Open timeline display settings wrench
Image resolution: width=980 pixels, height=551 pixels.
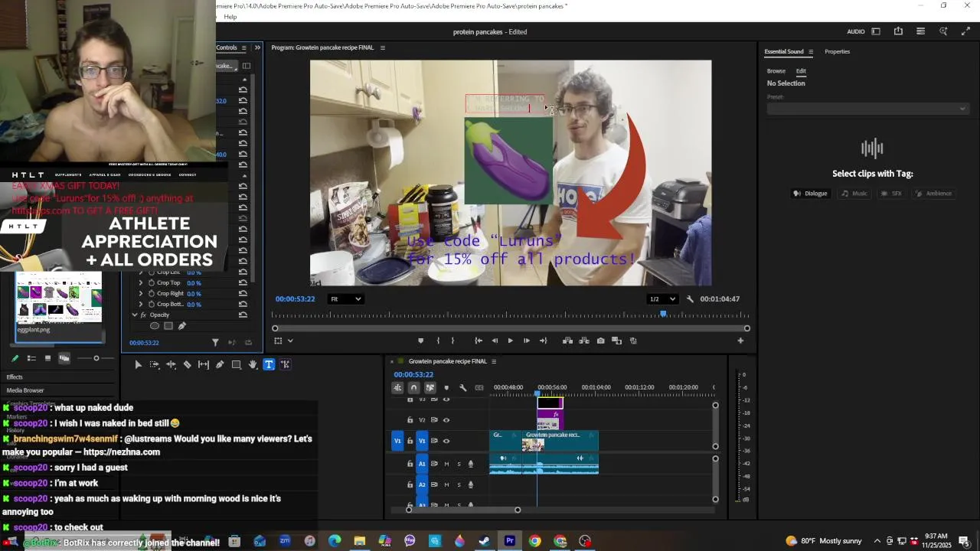click(462, 387)
